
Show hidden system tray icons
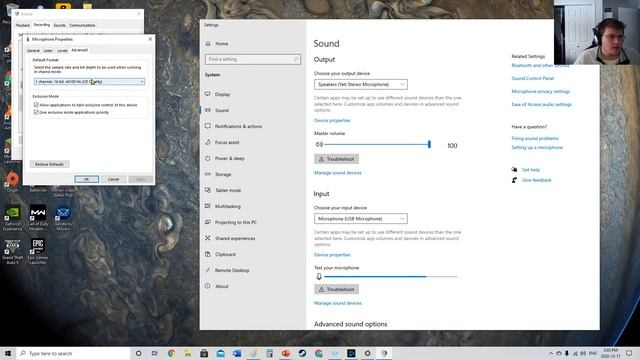click(551, 353)
